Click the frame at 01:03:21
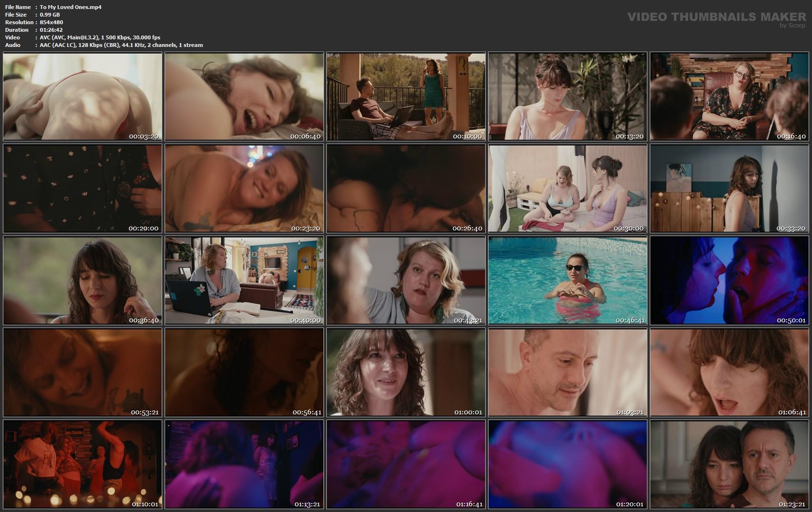 pos(568,372)
